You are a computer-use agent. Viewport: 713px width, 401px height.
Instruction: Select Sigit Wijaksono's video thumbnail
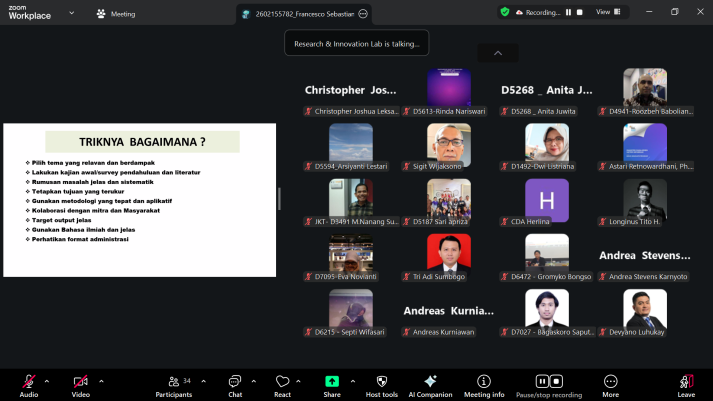click(448, 147)
